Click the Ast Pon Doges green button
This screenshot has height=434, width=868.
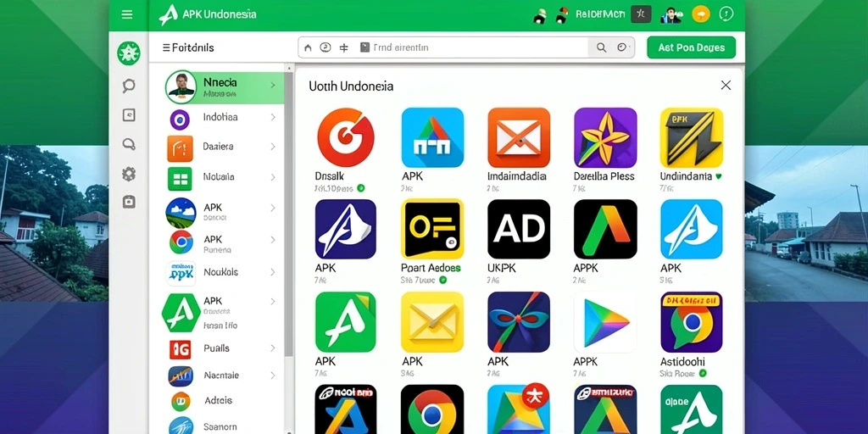[x=692, y=47]
